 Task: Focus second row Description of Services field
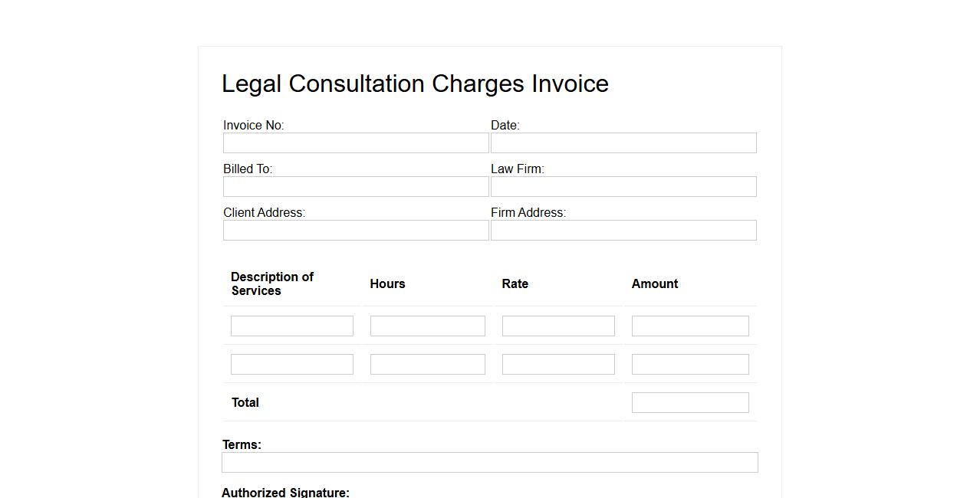click(291, 364)
